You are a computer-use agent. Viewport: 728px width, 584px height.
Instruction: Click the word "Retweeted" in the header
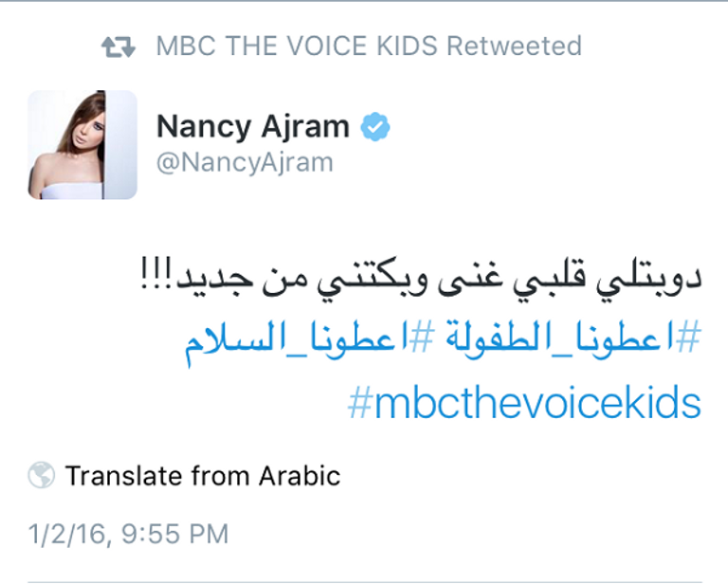[514, 46]
